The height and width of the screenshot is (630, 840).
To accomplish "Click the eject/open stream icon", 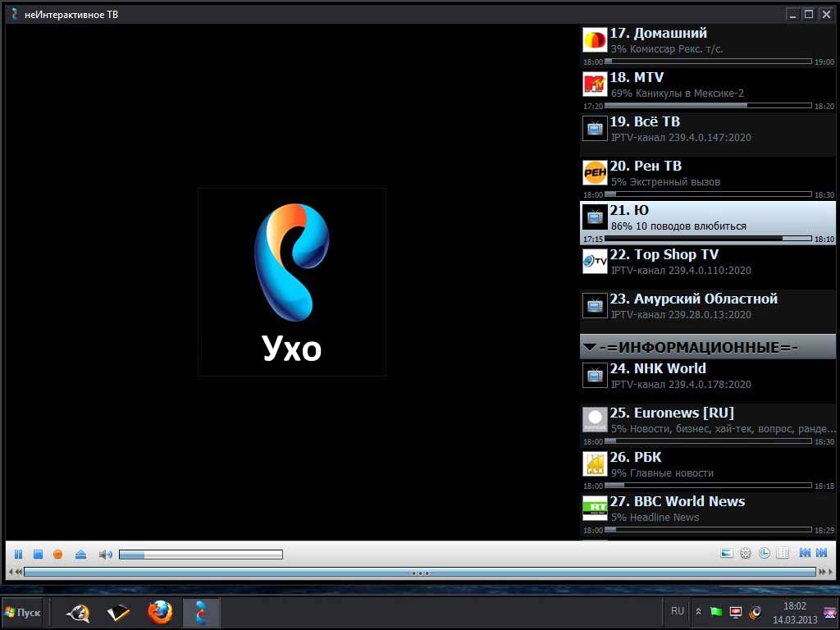I will (80, 555).
